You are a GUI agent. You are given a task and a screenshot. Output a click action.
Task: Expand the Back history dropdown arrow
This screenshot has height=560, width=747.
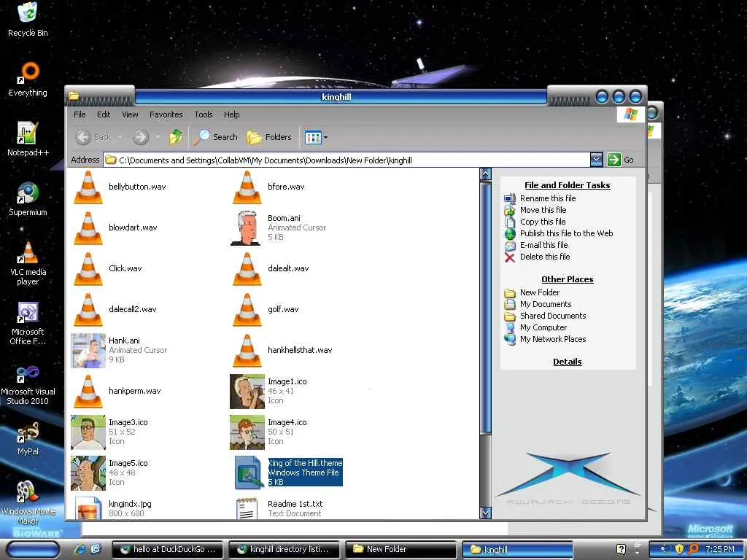coord(120,137)
